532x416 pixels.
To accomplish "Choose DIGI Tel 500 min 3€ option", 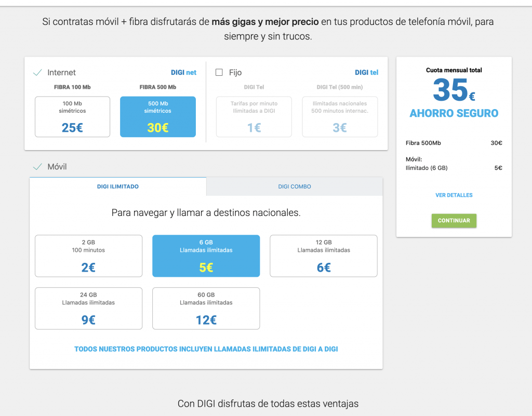I will [340, 117].
